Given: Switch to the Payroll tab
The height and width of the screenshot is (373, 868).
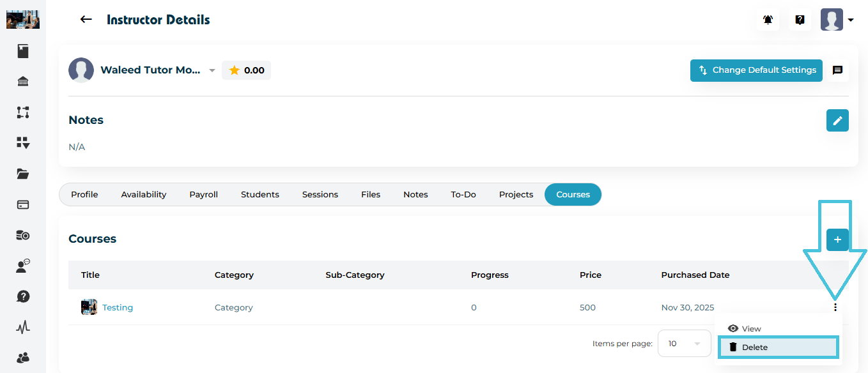Looking at the screenshot, I should pyautogui.click(x=203, y=195).
